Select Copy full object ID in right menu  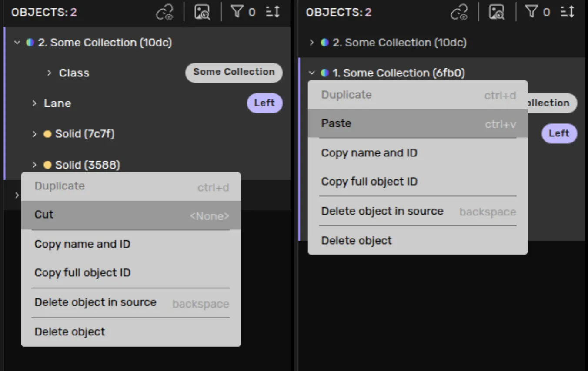click(x=418, y=182)
